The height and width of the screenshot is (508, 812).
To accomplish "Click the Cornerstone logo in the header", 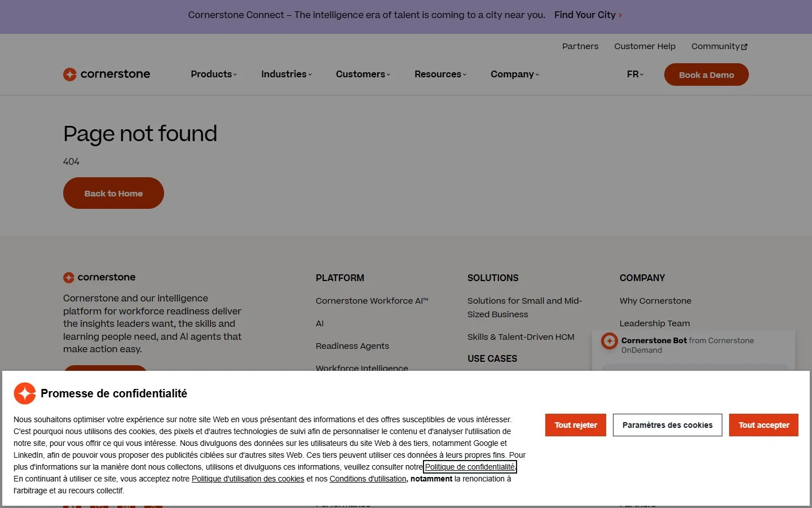I will (107, 74).
